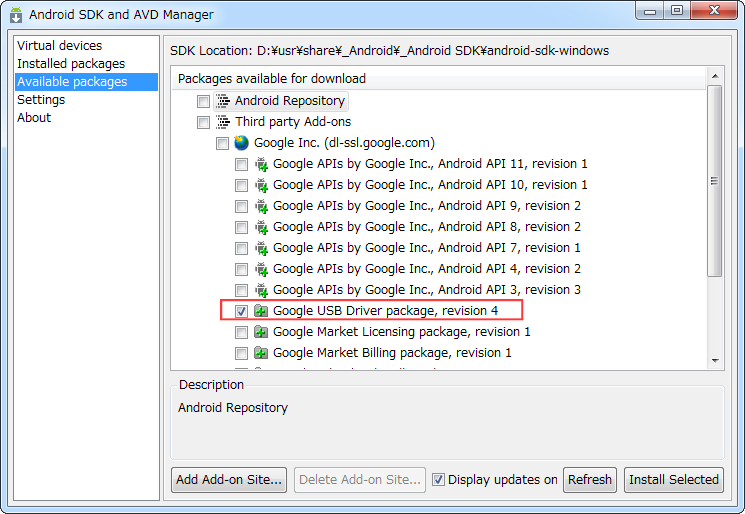Viewport: 745px width, 514px height.
Task: Select the Third party Add-ons tree row
Action: coord(293,122)
